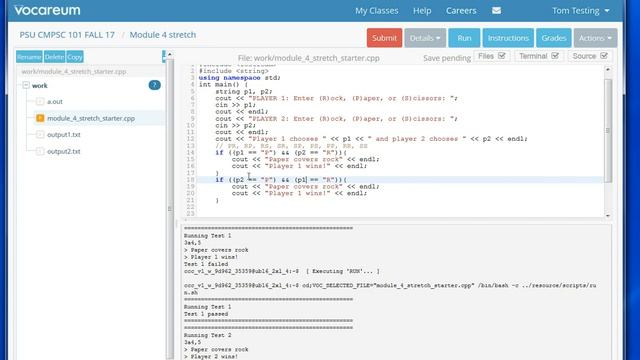Place cursor on code line 18
Viewport: 640px width, 360px height.
point(400,180)
